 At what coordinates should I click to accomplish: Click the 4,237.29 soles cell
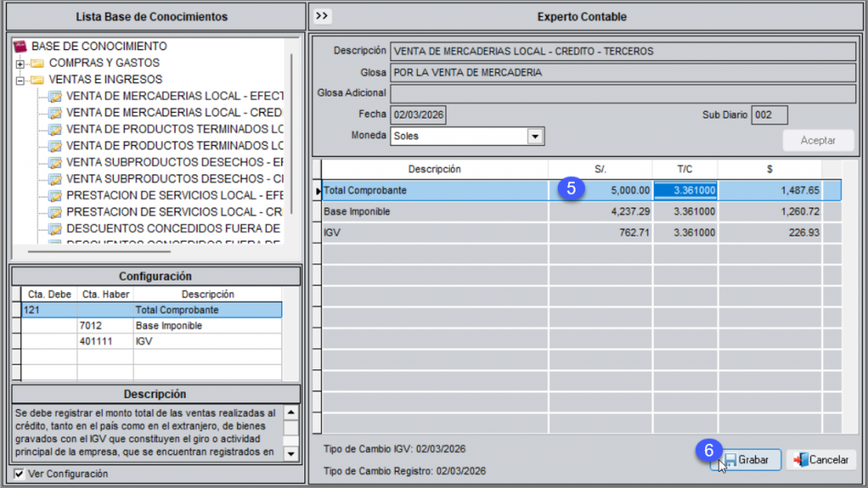pos(600,211)
